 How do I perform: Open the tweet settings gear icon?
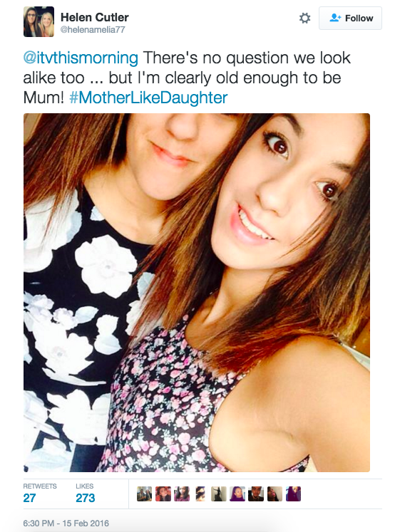[304, 18]
